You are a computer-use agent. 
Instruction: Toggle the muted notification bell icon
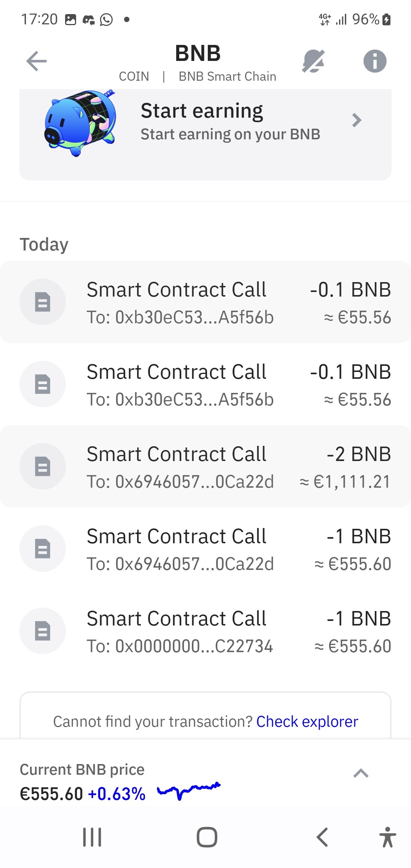coord(313,61)
